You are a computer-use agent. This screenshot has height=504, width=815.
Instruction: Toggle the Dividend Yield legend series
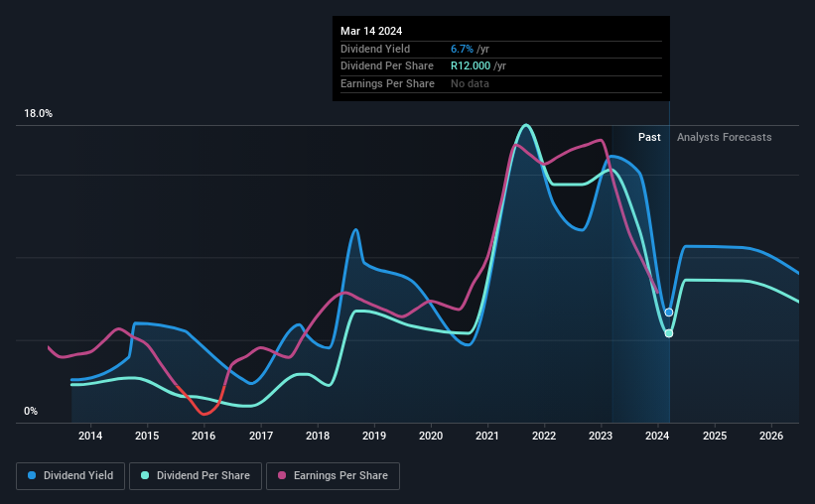70,476
